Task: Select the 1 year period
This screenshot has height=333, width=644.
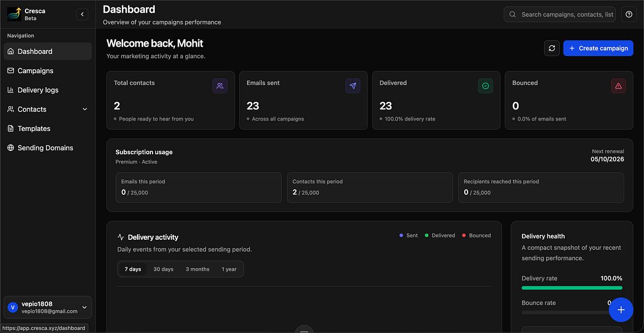Action: coord(229,269)
